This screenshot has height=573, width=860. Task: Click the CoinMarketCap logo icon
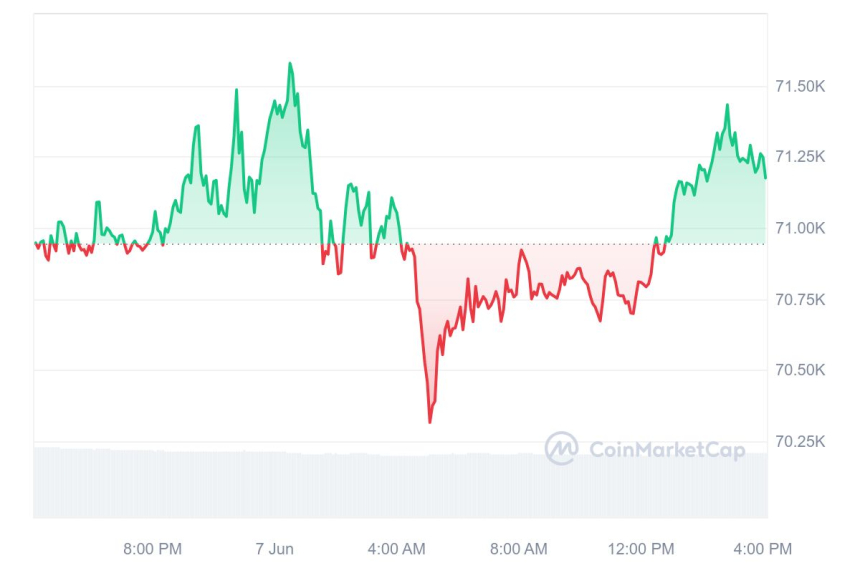[x=561, y=448]
